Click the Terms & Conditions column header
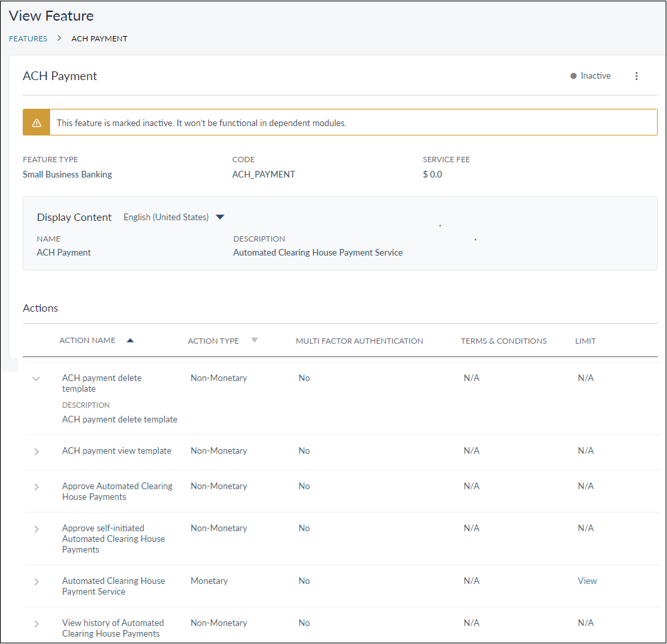Image resolution: width=667 pixels, height=644 pixels. [503, 341]
